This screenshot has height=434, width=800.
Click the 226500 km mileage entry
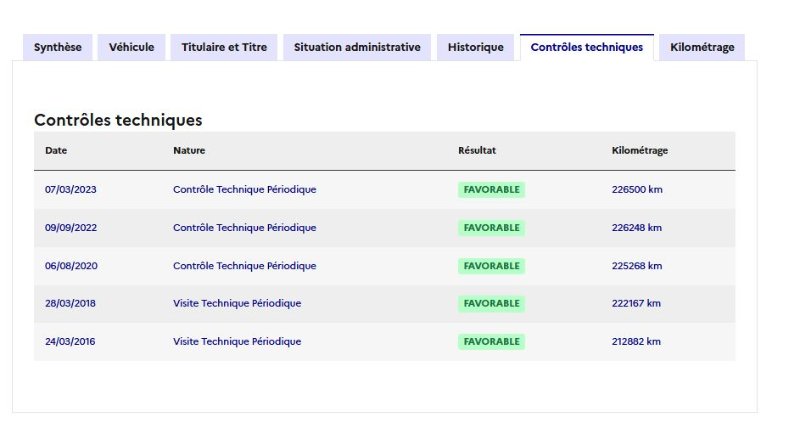(x=637, y=190)
